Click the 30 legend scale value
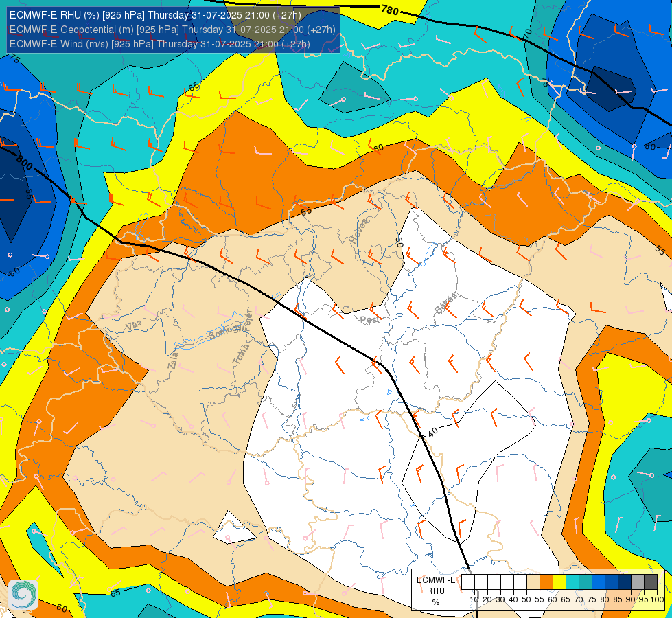 (500, 599)
